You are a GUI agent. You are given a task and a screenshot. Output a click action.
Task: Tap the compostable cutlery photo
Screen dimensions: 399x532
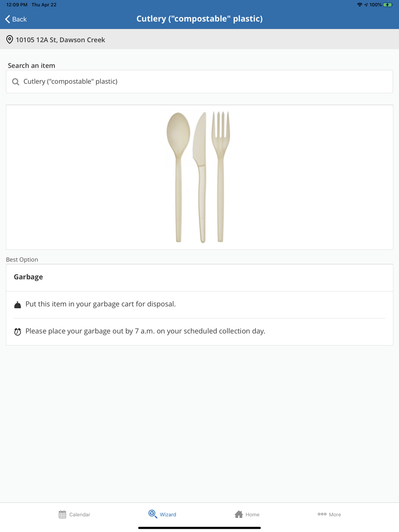pyautogui.click(x=199, y=177)
